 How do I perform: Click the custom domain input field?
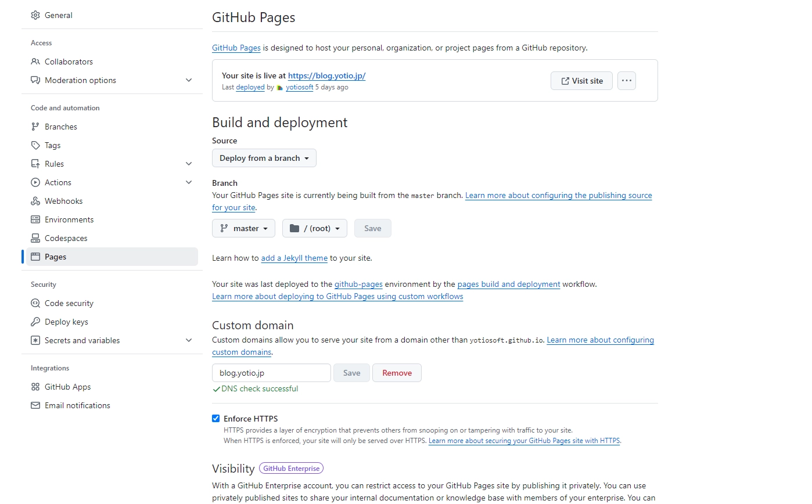click(x=271, y=373)
